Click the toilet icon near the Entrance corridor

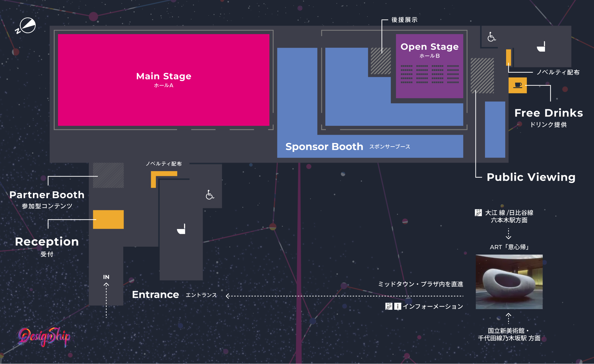181,228
